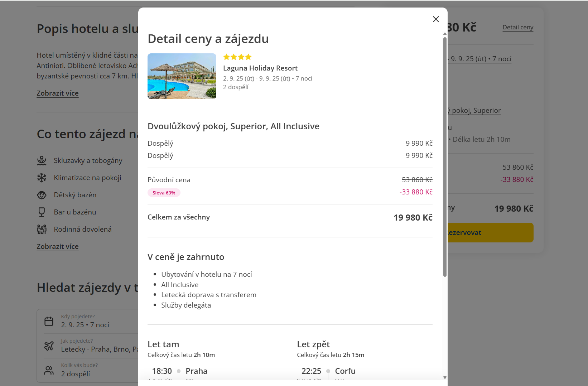Click the air conditioning snowflake icon
Image resolution: width=588 pixels, height=386 pixels.
pos(42,178)
